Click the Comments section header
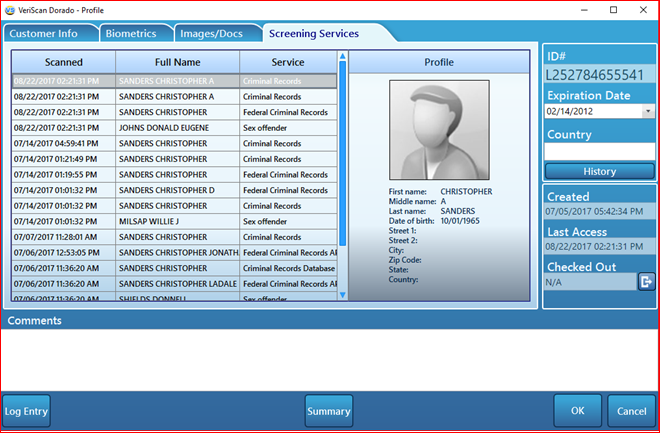Image resolution: width=660 pixels, height=433 pixels. point(35,320)
